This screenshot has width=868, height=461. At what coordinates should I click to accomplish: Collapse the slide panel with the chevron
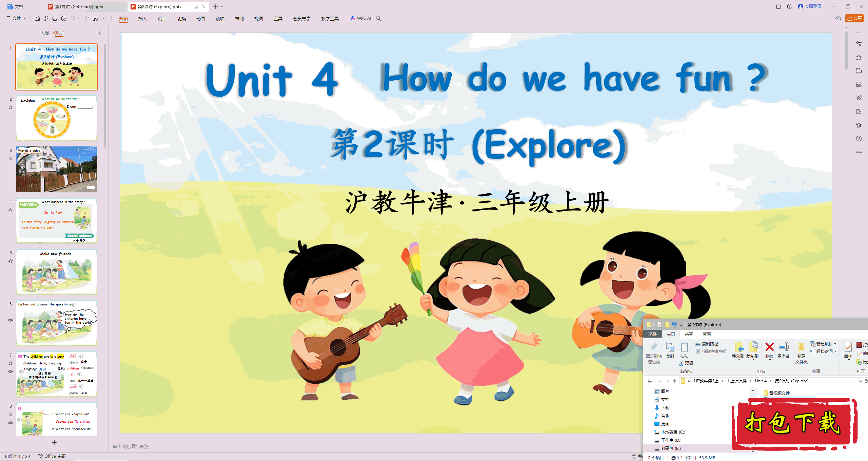click(x=100, y=33)
